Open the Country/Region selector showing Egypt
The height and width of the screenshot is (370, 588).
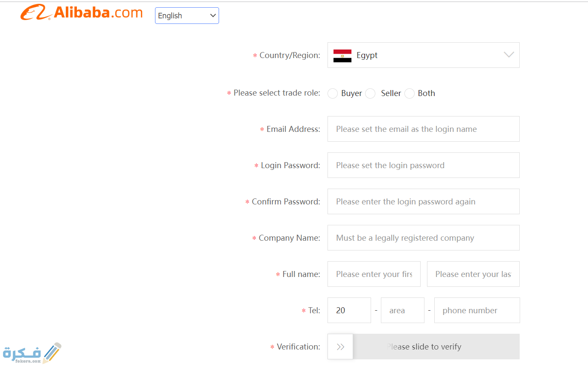point(424,55)
